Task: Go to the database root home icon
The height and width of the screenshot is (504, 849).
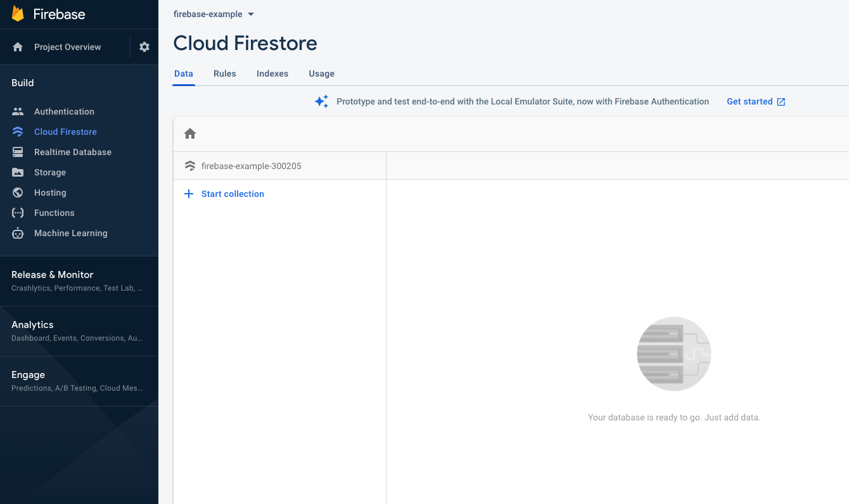Action: pos(190,134)
